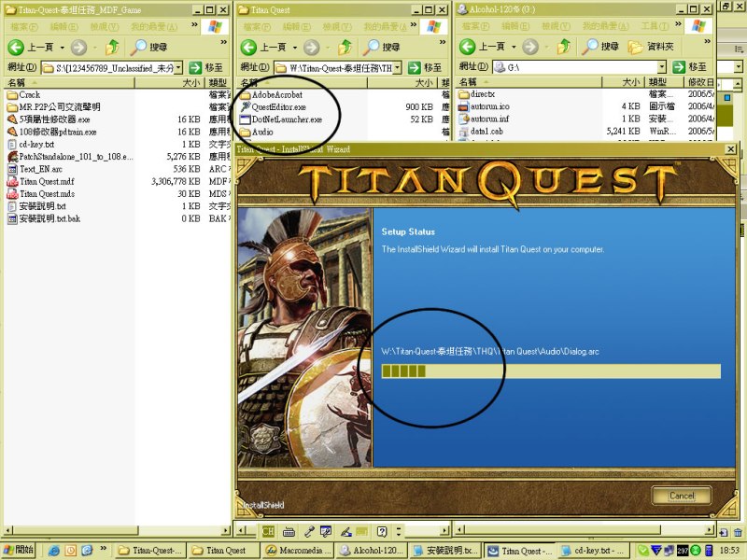Select 108修改器pdtrain.exe file
The width and height of the screenshot is (747, 560).
[x=52, y=132]
